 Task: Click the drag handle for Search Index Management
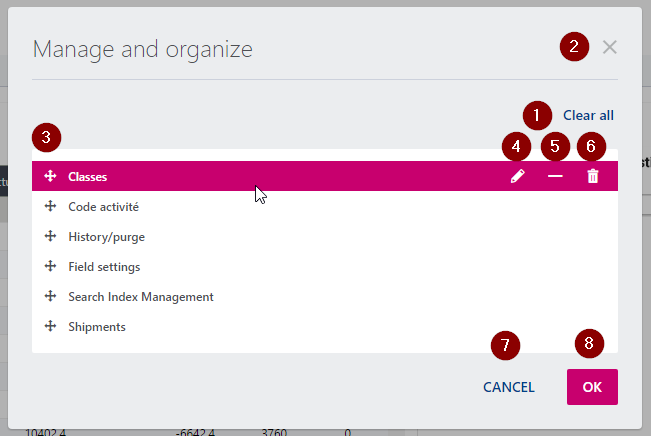pyautogui.click(x=50, y=297)
